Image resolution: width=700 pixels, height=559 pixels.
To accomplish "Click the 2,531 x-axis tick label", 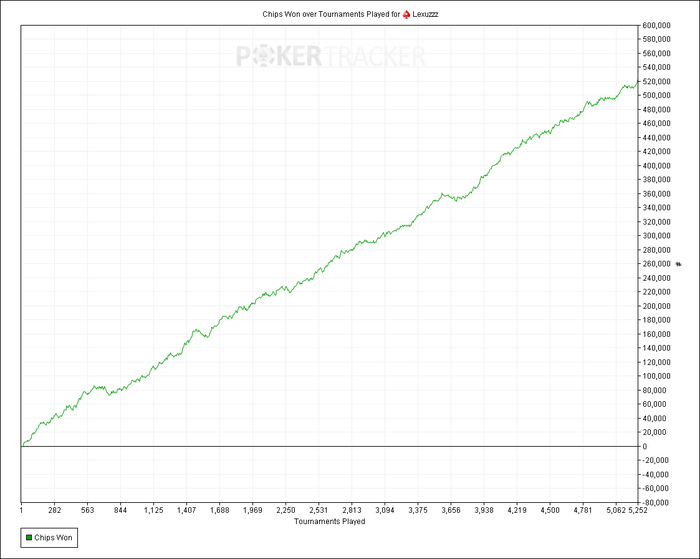I will pyautogui.click(x=319, y=510).
